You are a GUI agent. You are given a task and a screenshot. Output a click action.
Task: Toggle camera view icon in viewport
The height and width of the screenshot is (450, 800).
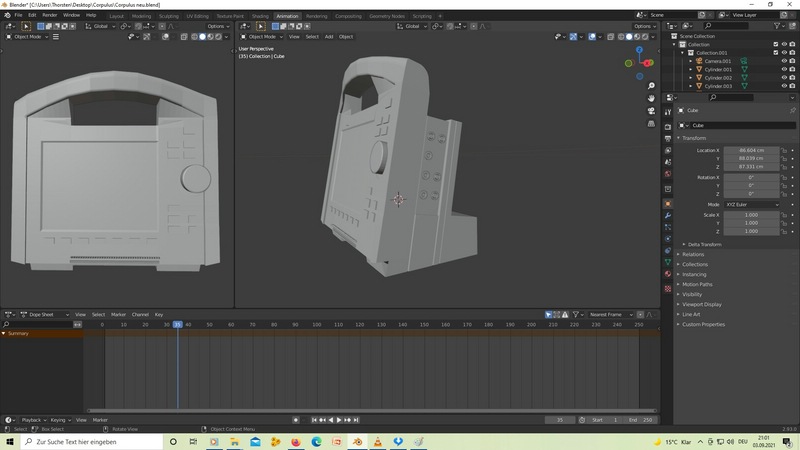point(651,111)
